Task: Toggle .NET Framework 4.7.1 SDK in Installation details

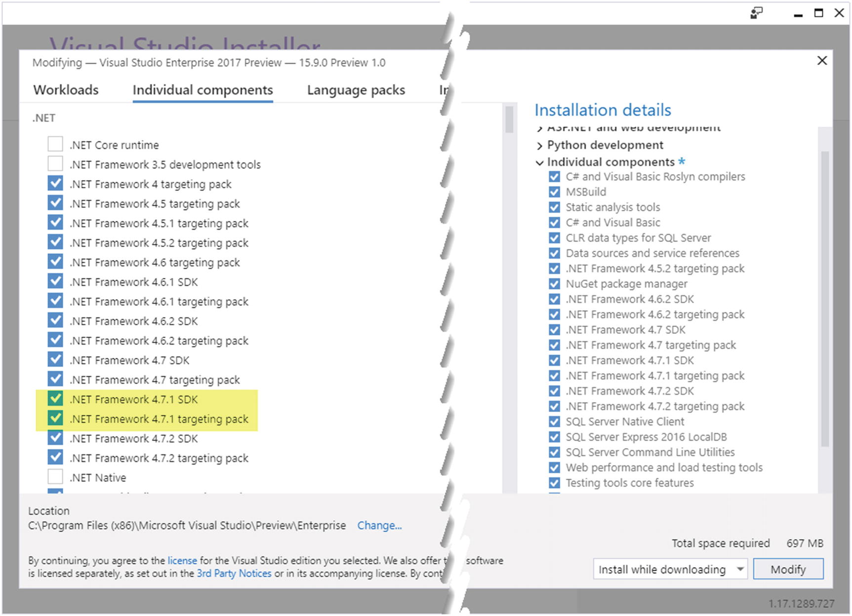Action: (554, 360)
